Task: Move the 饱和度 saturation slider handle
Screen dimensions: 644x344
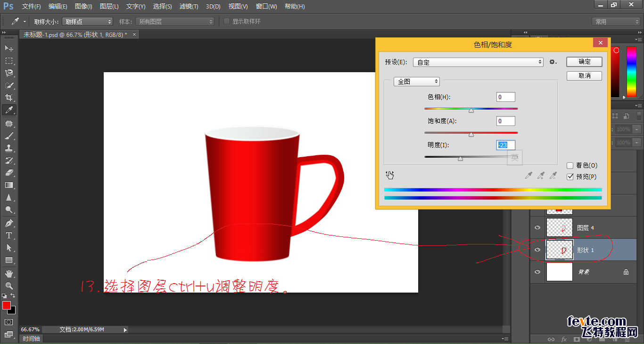Action: point(471,134)
